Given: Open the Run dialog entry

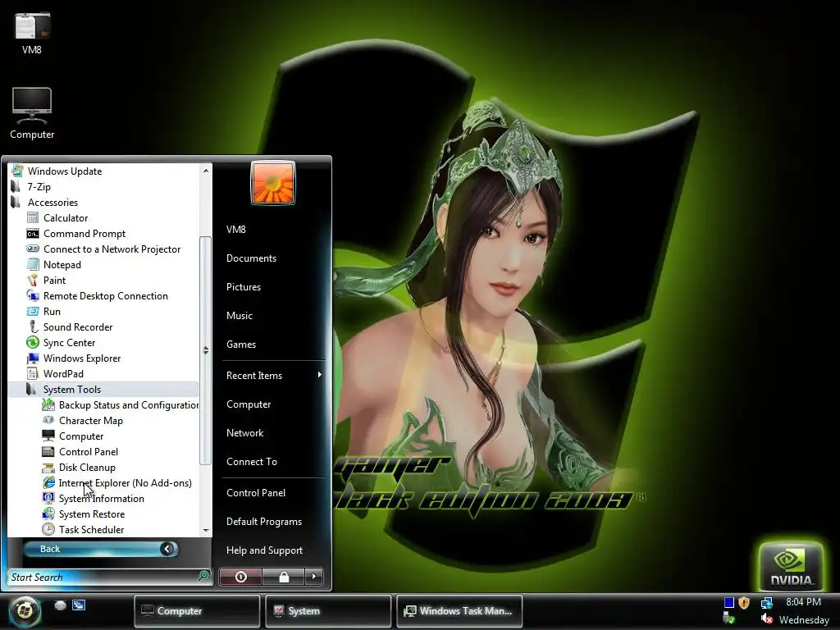Looking at the screenshot, I should (52, 311).
